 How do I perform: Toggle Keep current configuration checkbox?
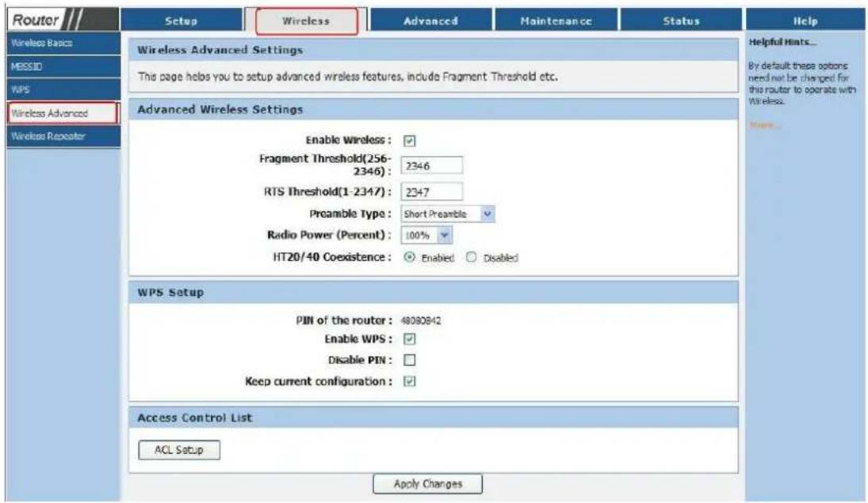409,381
